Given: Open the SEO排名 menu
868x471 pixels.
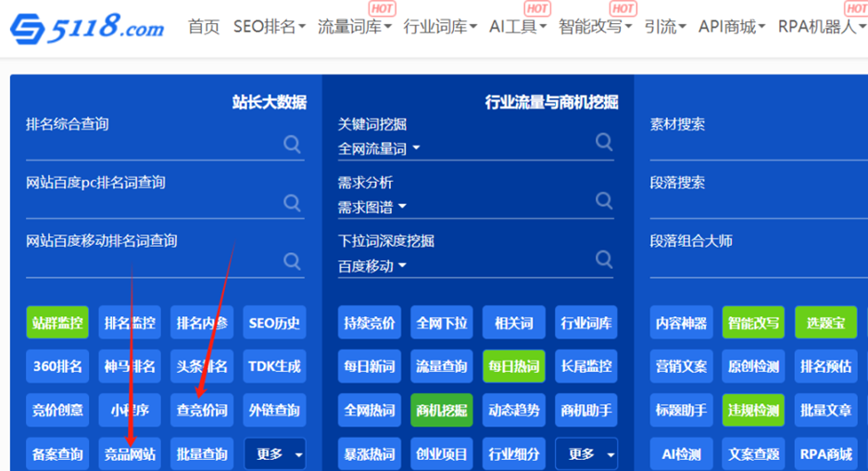Looking at the screenshot, I should click(270, 27).
